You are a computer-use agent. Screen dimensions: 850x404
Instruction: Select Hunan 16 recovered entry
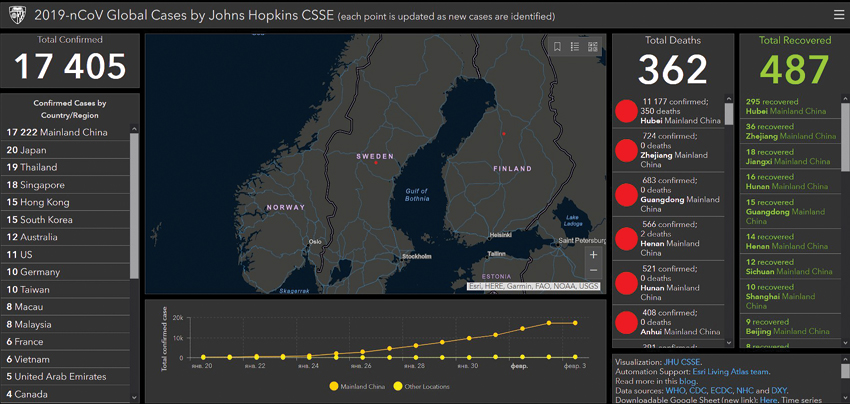click(x=790, y=182)
